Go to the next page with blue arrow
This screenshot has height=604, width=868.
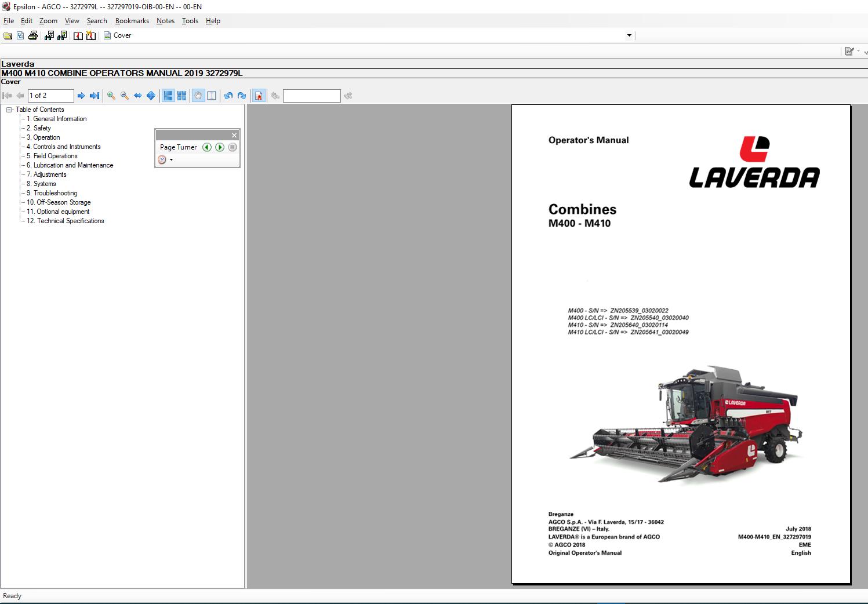coord(81,96)
